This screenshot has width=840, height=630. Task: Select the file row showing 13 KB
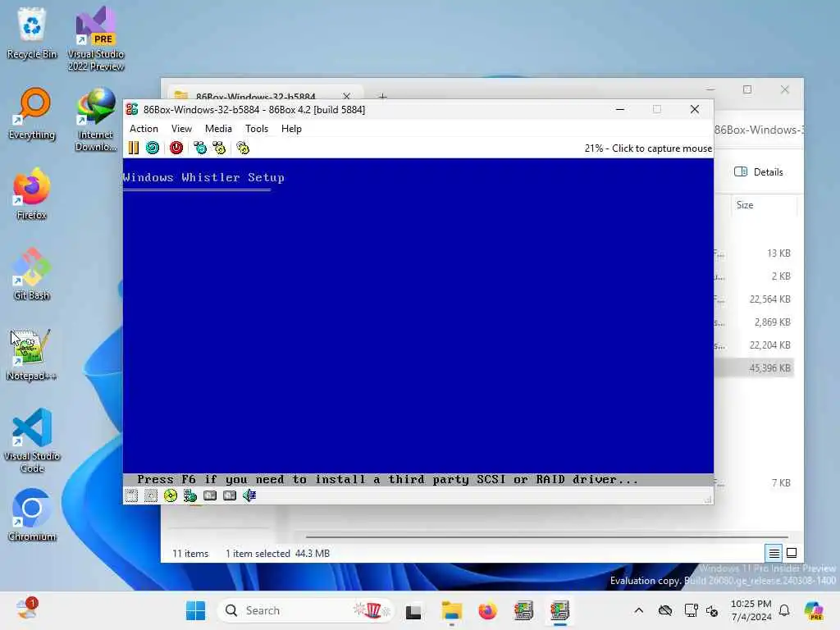[x=753, y=253]
